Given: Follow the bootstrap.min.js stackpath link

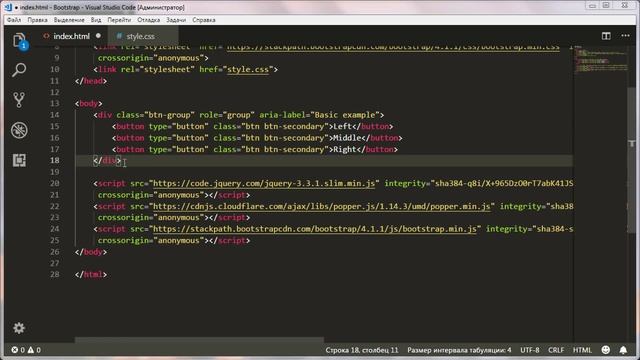Looking at the screenshot, I should click(314, 229).
